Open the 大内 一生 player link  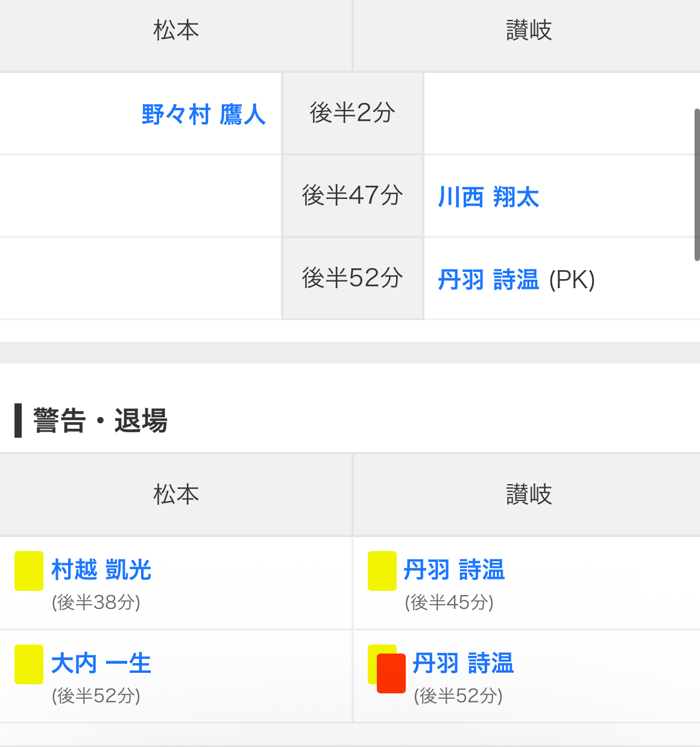tap(101, 663)
